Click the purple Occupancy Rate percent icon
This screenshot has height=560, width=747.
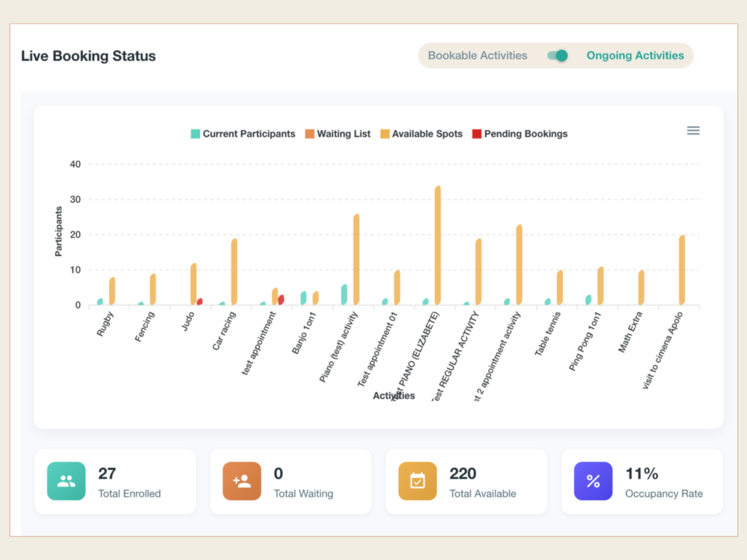coord(593,481)
